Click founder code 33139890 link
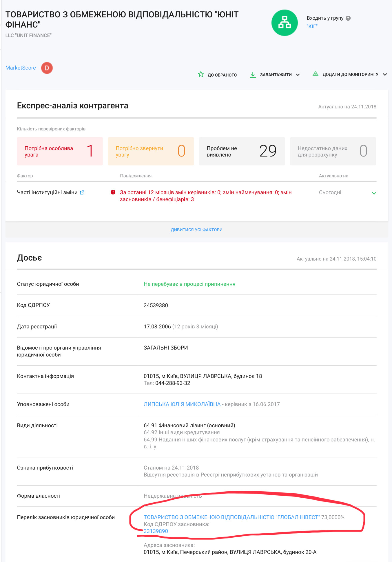 [x=156, y=531]
